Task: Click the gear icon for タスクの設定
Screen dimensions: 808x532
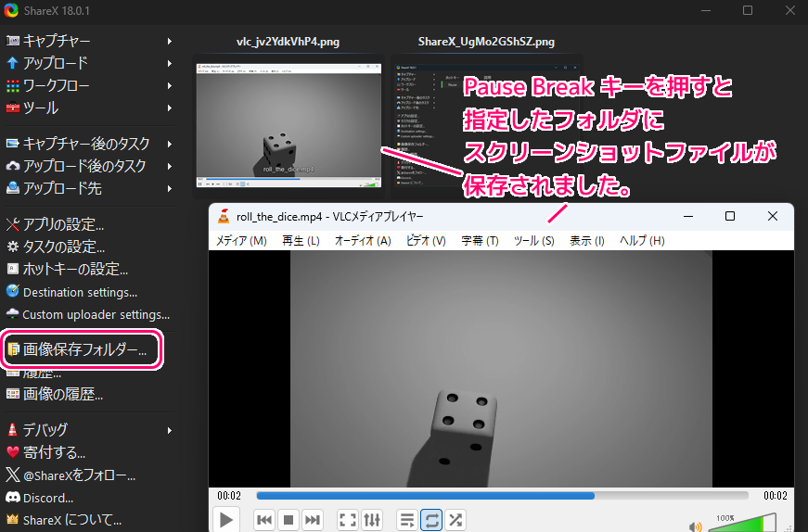Action: tap(12, 247)
